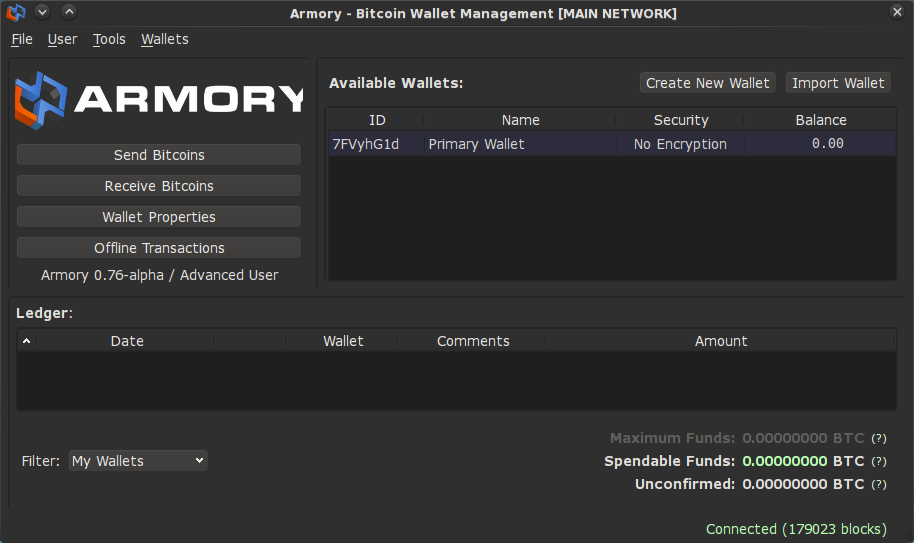Click the Unconfirmed help (?) icon
Screen dimensions: 914x543
click(879, 485)
